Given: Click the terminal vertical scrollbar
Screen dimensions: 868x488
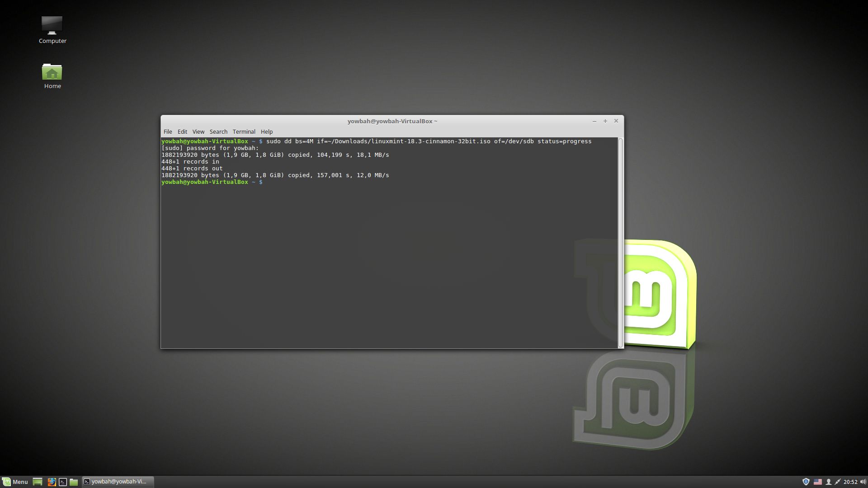Looking at the screenshot, I should click(x=620, y=243).
